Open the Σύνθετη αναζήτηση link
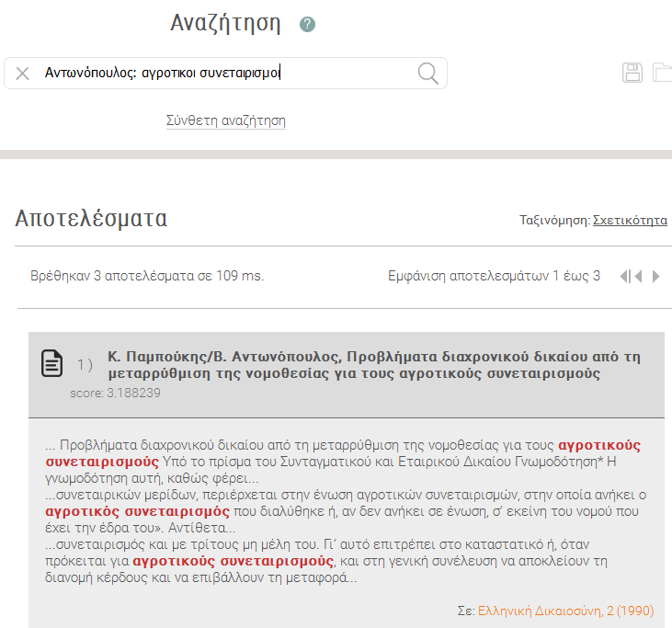 (225, 120)
